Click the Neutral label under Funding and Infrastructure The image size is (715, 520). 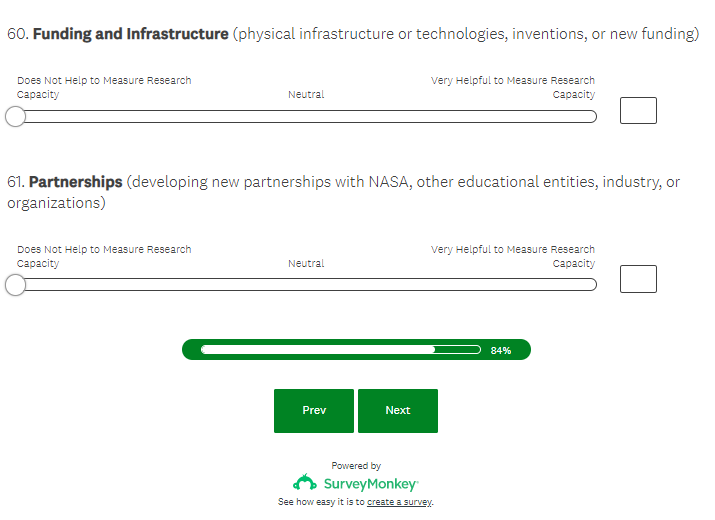tap(306, 95)
